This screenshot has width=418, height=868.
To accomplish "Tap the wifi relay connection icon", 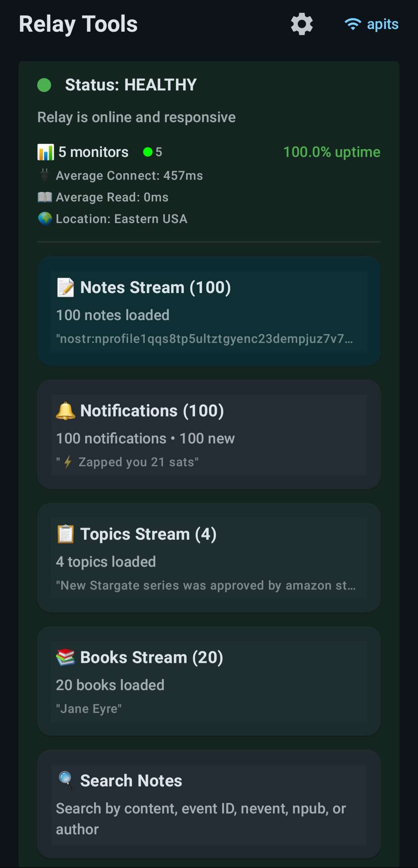I will pyautogui.click(x=353, y=24).
